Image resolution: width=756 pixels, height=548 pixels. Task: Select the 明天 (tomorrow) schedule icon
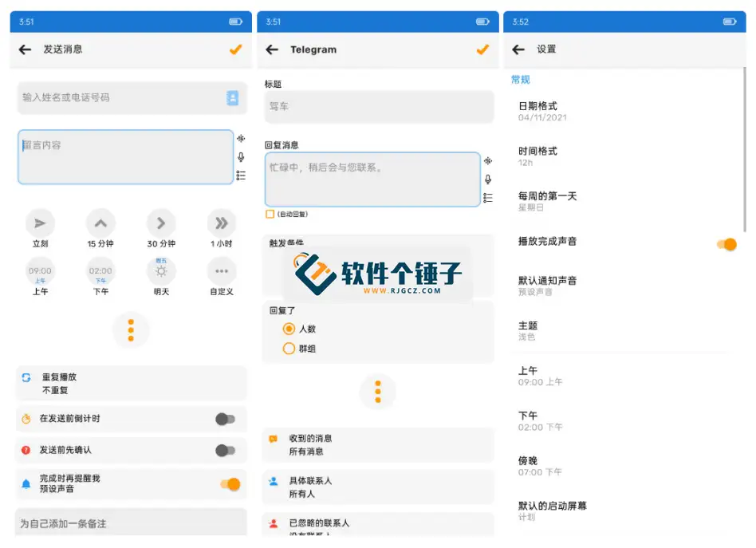pos(161,271)
